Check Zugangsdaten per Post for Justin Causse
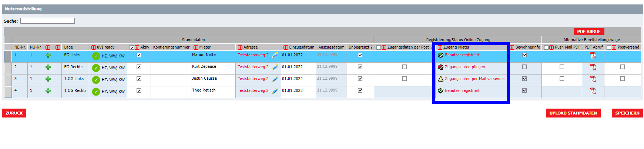Screen dimensions: 644x149 pos(405,79)
